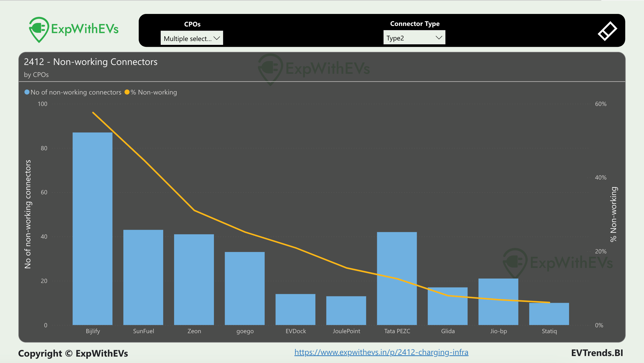Viewport: 644px width, 363px height.
Task: Click the chart title '2412 - Non-working Connectors'
Action: coord(91,62)
